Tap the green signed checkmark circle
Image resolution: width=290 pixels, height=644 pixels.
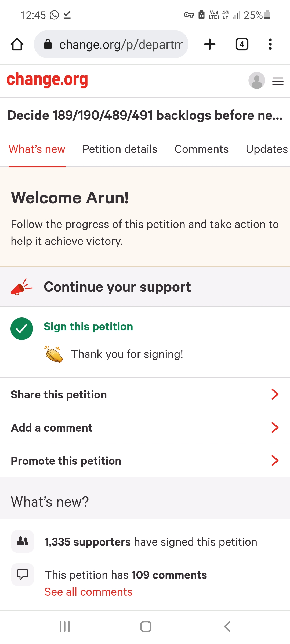tap(22, 329)
